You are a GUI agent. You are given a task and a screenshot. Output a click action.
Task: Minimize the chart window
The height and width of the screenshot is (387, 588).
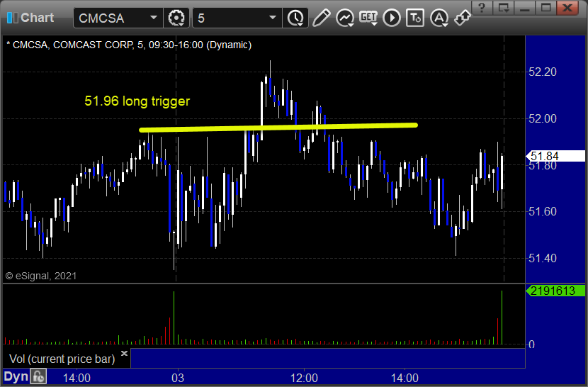(x=524, y=8)
